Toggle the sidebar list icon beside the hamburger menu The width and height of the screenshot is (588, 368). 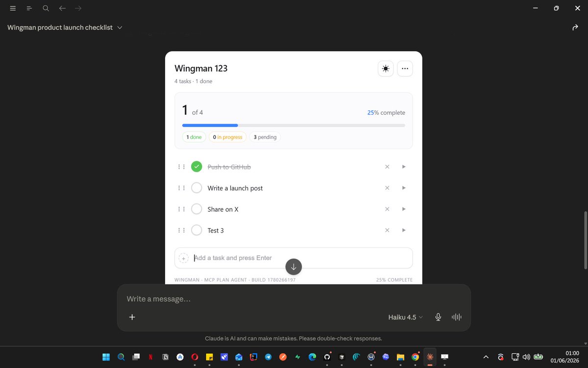point(29,8)
